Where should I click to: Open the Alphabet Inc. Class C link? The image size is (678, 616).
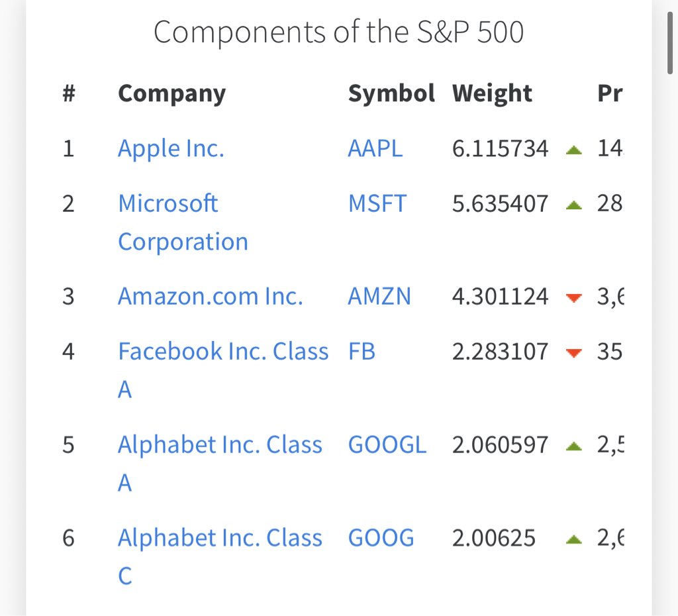[220, 538]
